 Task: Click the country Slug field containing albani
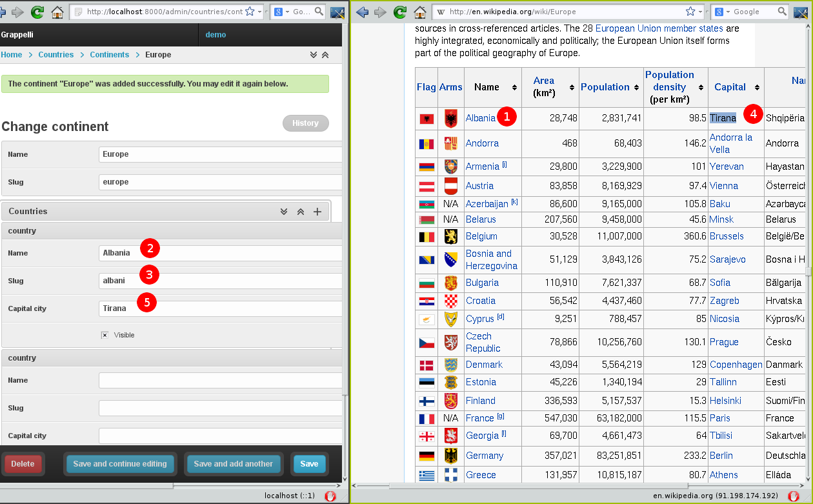[x=221, y=281]
